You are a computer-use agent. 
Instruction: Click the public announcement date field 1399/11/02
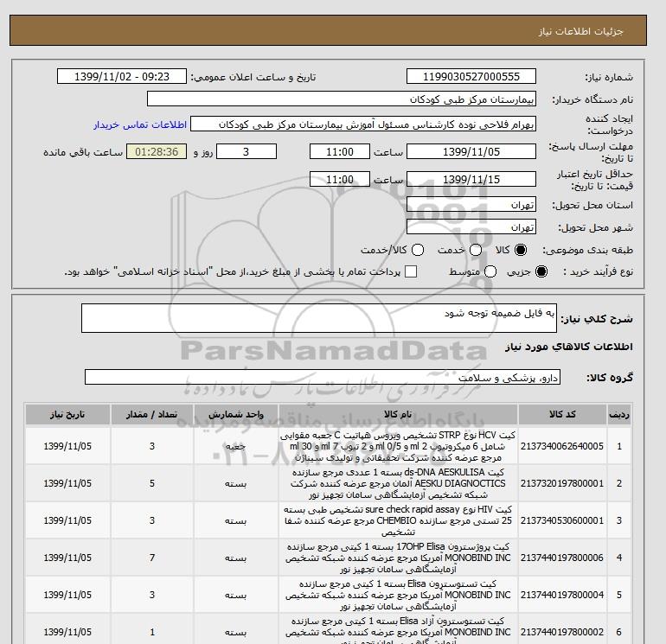(122, 76)
